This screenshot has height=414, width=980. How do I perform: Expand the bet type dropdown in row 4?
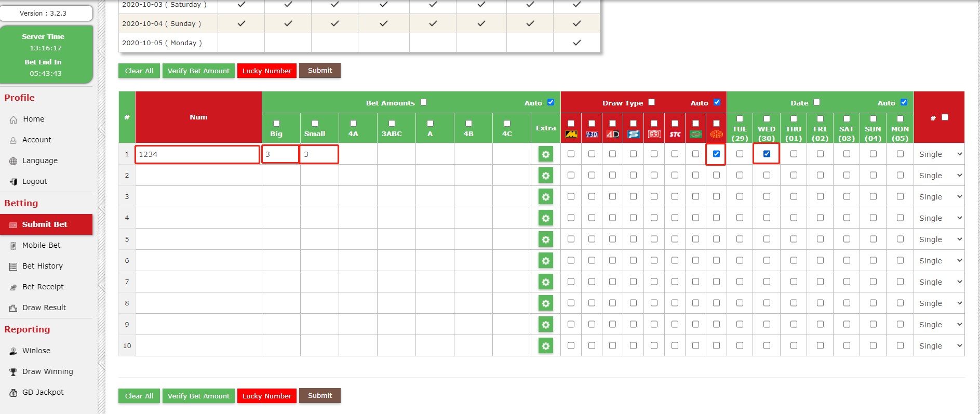pos(939,218)
